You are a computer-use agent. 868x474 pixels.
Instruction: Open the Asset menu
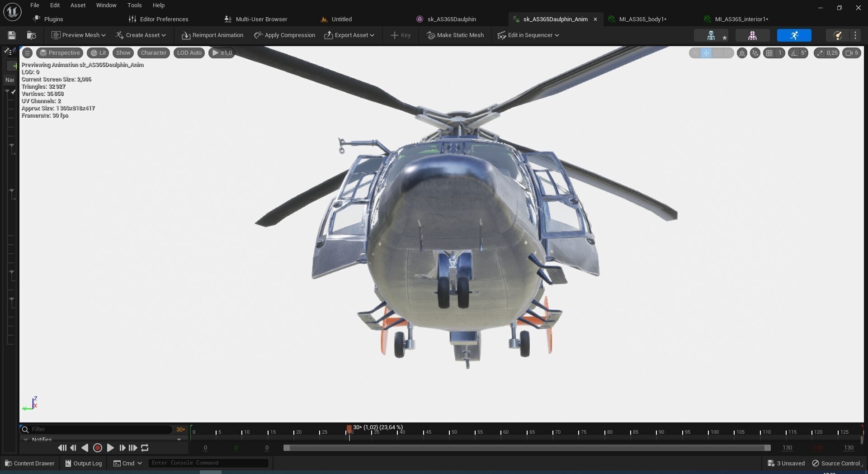pos(78,5)
